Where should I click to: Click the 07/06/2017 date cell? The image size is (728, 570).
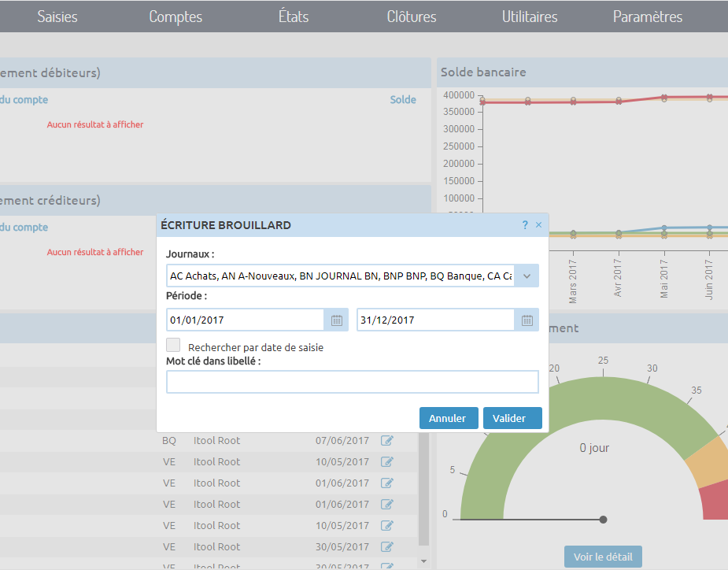coord(342,440)
